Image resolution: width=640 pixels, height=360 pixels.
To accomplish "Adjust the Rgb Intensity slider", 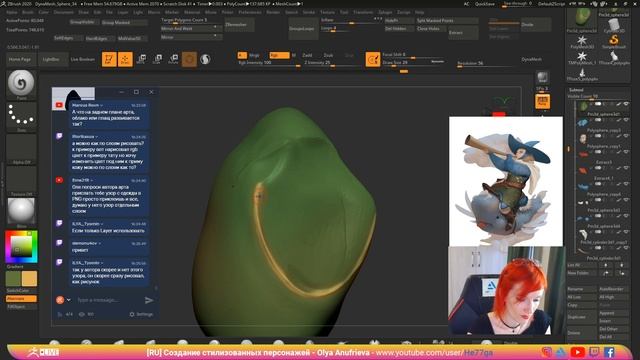I will pyautogui.click(x=269, y=63).
